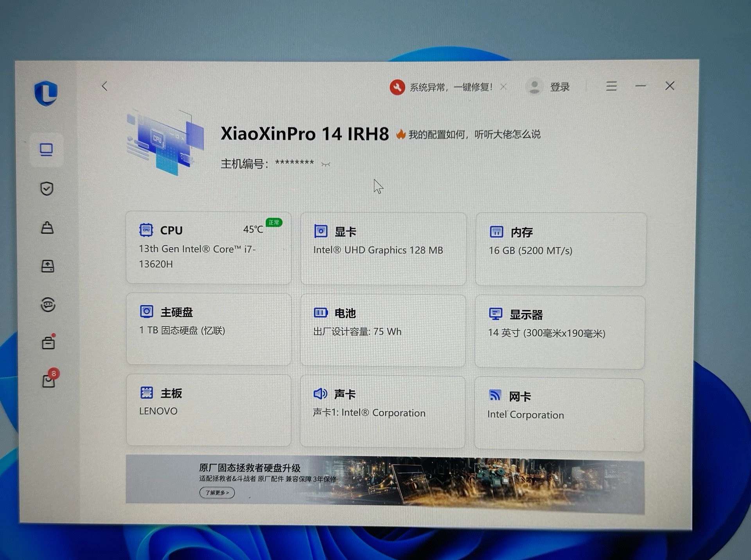Open the hamburger menu

pos(611,86)
